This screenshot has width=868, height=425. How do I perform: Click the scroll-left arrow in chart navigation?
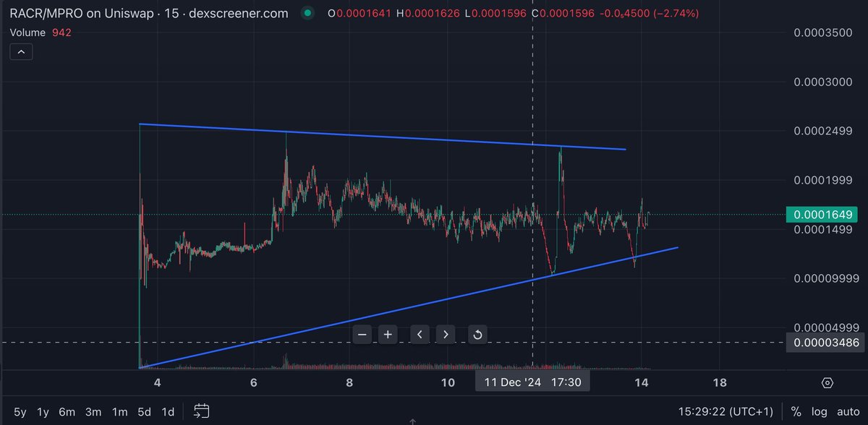[x=420, y=335]
